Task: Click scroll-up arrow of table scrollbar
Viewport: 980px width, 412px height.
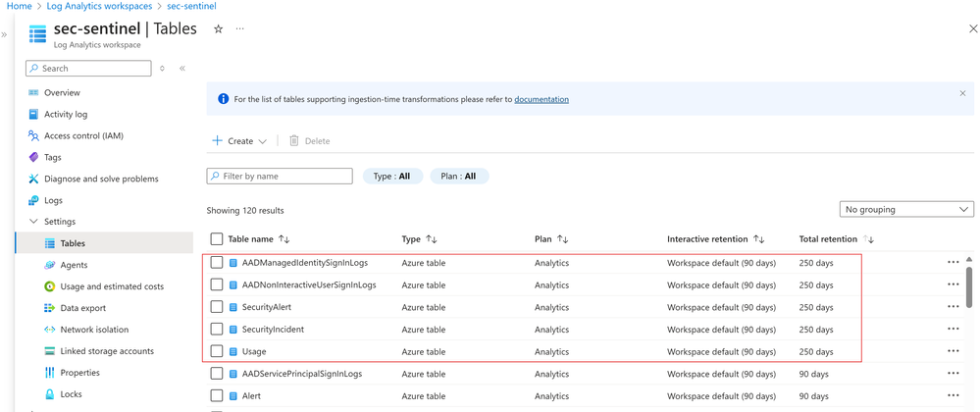Action: (x=969, y=259)
